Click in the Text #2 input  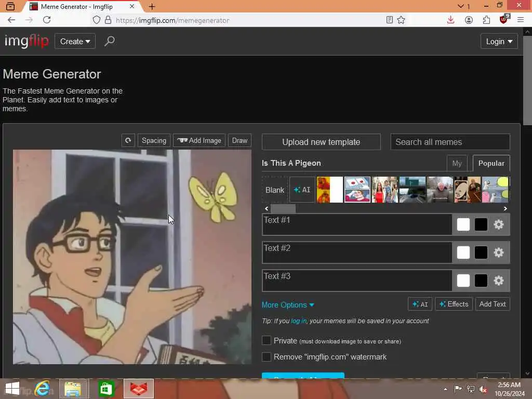[357, 252]
